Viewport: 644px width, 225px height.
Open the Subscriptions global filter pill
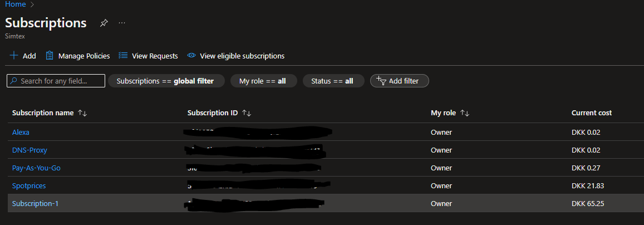coord(166,81)
